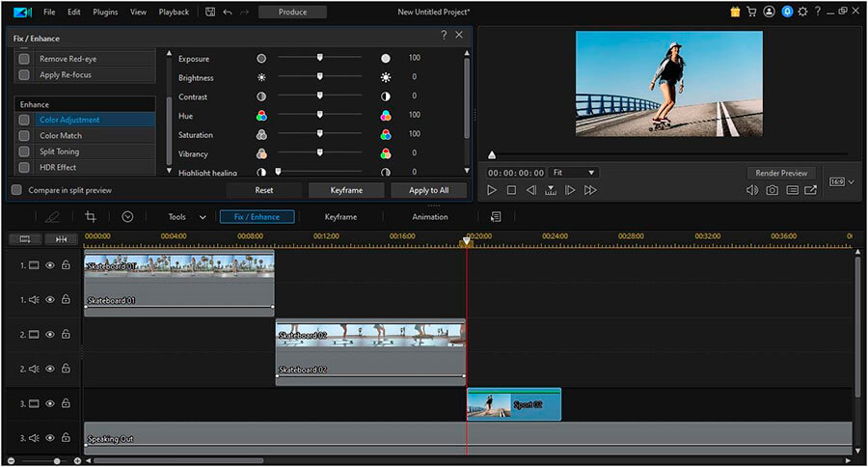Hide video track 1 with eye icon
The image size is (868, 467).
click(x=50, y=265)
